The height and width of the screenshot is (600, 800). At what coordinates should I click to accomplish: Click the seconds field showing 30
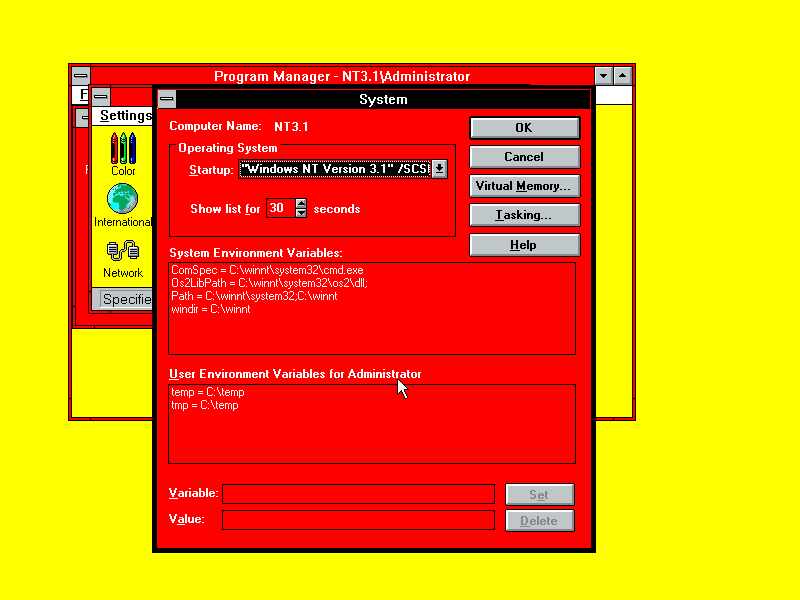click(281, 208)
